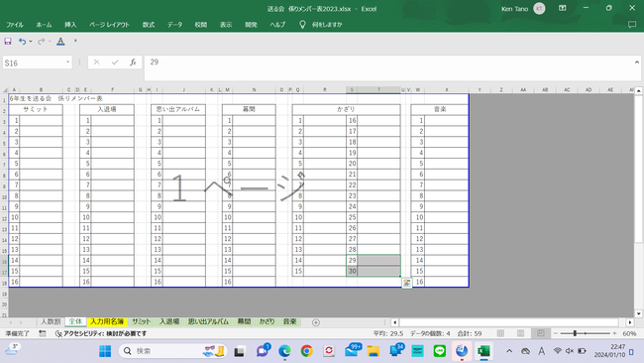This screenshot has height=363, width=644.
Task: Switch to the かざり sheet tab
Action: [x=267, y=322]
